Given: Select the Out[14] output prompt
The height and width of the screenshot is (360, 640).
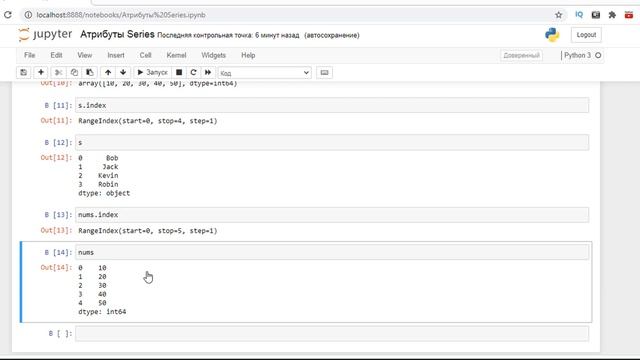Looking at the screenshot, I should click(56, 267).
